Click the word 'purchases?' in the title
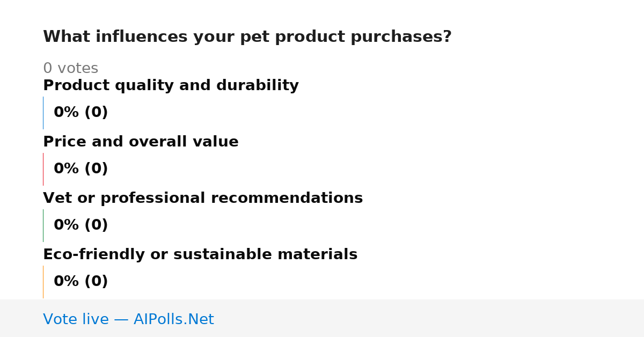This screenshot has height=337, width=644. [401, 37]
